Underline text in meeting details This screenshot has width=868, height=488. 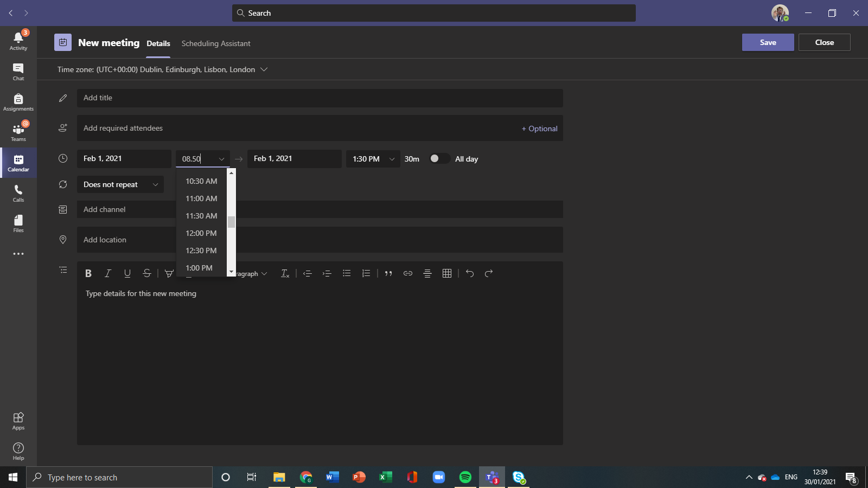[127, 273]
